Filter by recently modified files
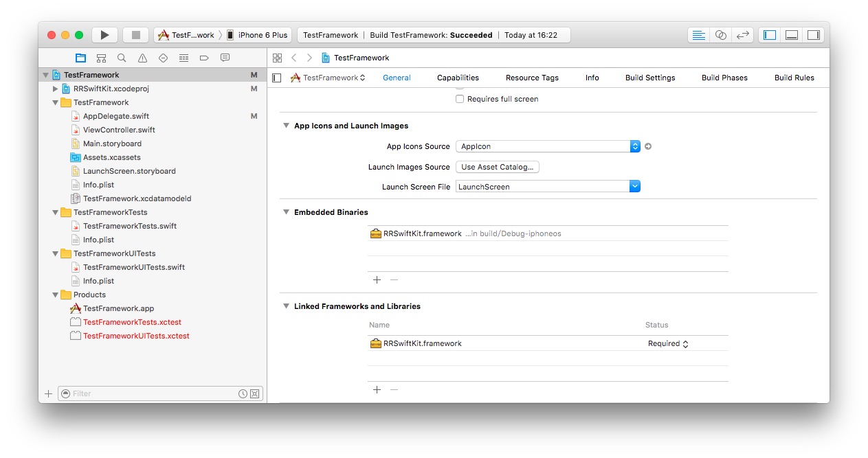The height and width of the screenshot is (458, 868). click(x=243, y=393)
